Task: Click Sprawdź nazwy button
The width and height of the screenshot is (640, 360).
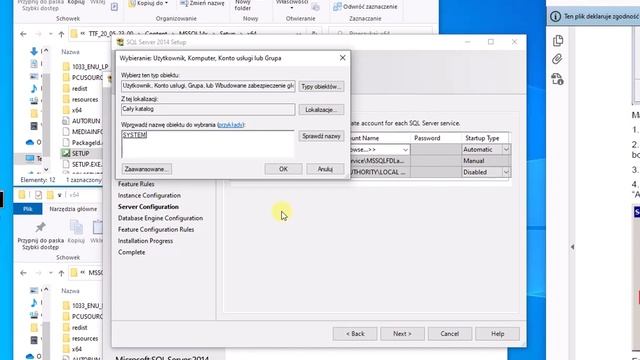Action: coord(321,136)
